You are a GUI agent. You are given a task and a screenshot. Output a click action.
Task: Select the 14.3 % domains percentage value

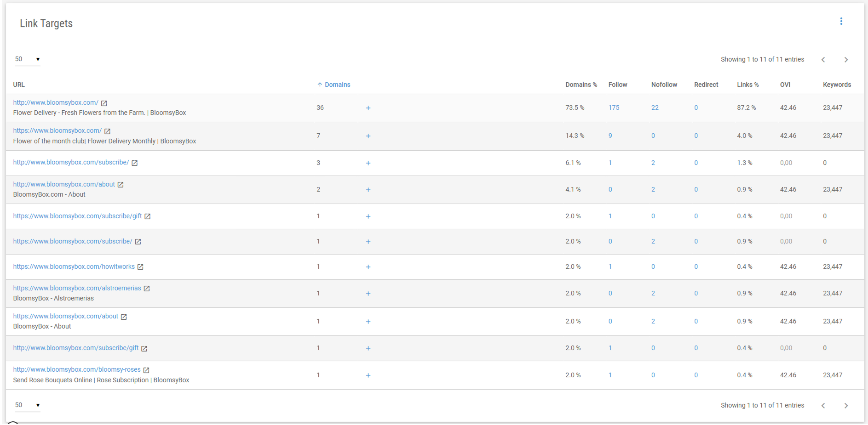(575, 136)
